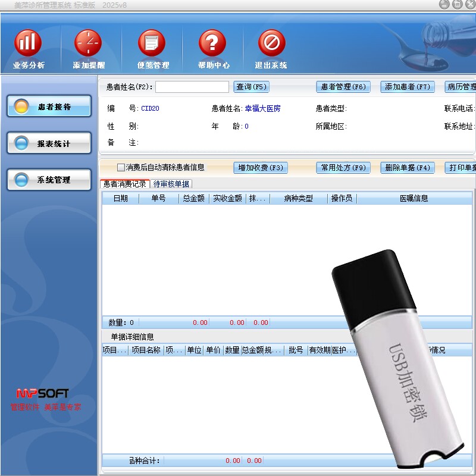Click the MPSOFT logo
This screenshot has height=476, width=476.
tap(42, 393)
